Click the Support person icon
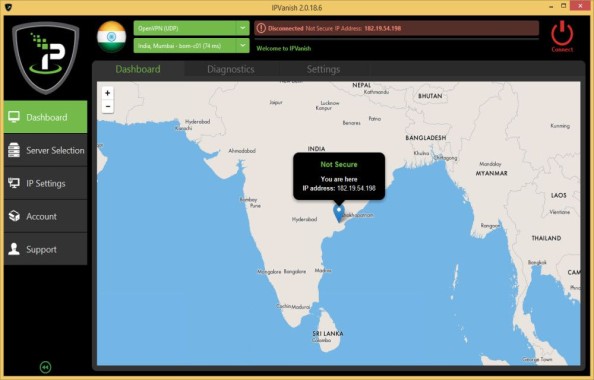Viewport: 594px width, 380px height. tap(14, 249)
